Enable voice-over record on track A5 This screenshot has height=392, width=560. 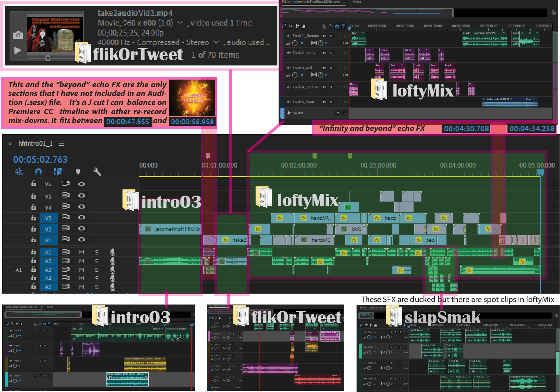point(112,287)
